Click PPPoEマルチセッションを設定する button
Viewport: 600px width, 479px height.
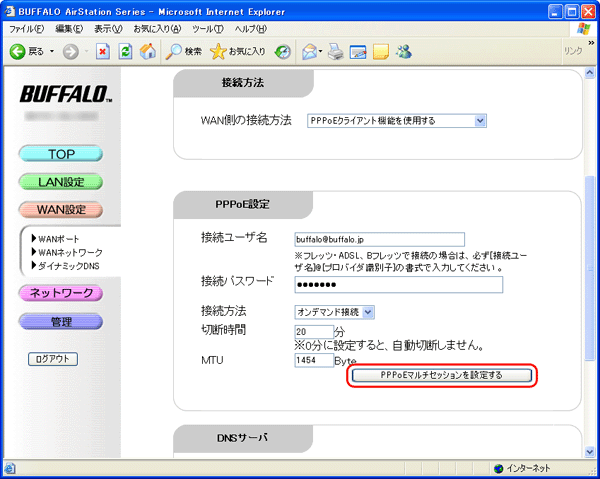point(442,375)
